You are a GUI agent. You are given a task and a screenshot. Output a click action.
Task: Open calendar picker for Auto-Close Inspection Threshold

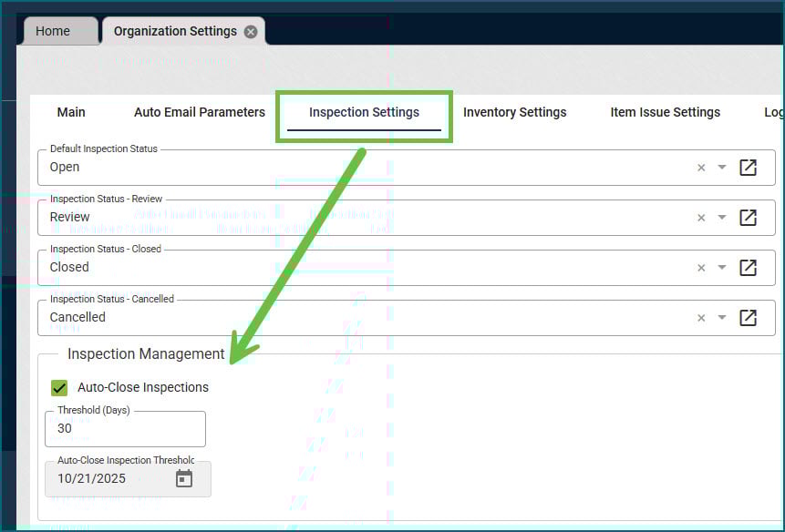[184, 478]
